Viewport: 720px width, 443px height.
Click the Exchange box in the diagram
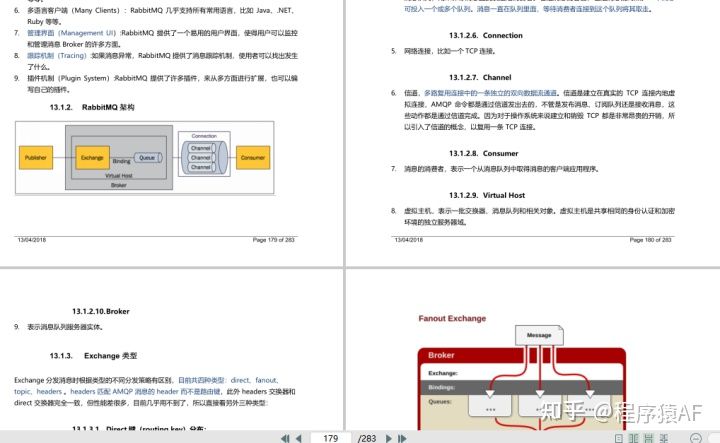[92, 157]
